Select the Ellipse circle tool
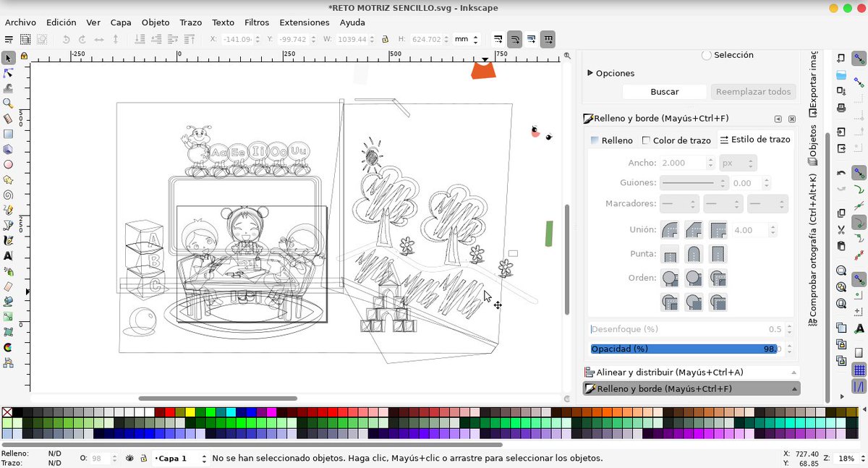 tap(8, 164)
